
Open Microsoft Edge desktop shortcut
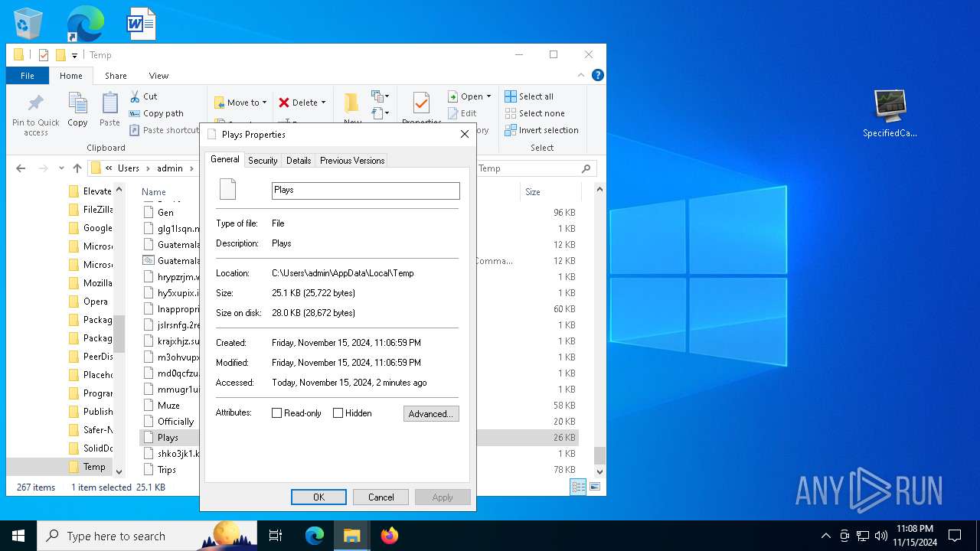coord(84,24)
